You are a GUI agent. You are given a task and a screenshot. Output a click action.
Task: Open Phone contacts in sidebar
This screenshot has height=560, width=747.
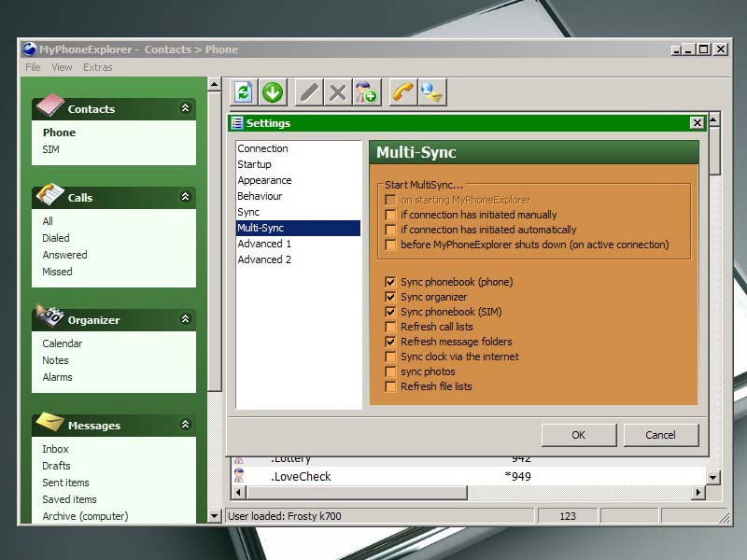pos(59,133)
